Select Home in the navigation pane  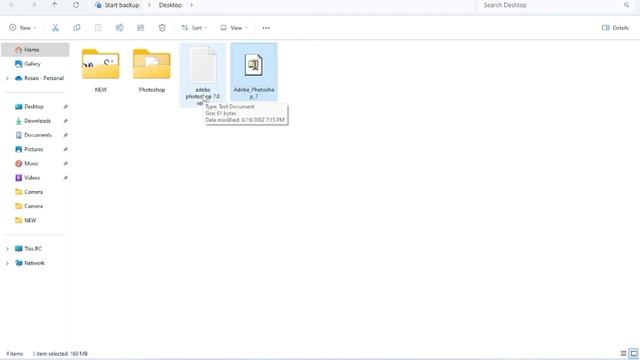[x=36, y=50]
